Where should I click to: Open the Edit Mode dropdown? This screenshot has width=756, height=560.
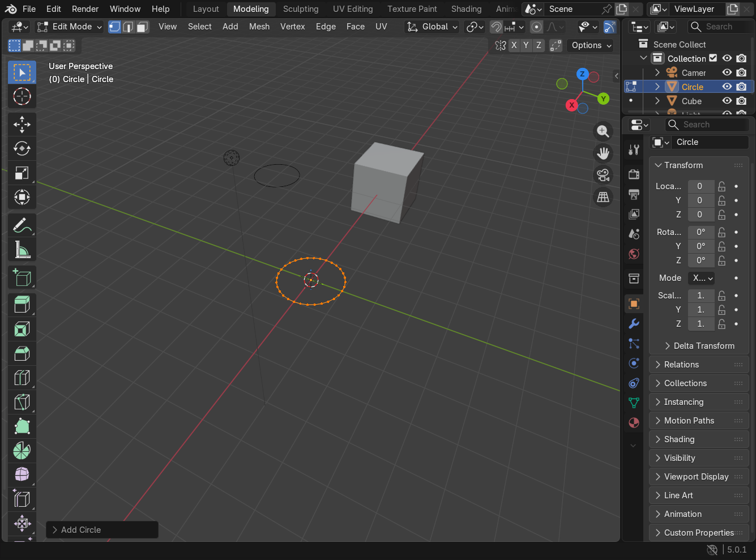pos(69,27)
